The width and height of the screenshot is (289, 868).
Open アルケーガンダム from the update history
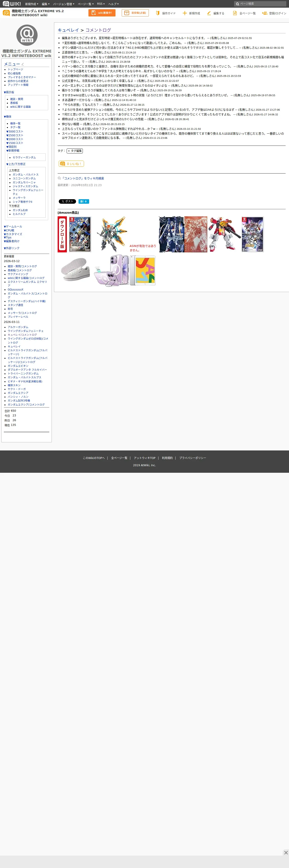click(18, 327)
